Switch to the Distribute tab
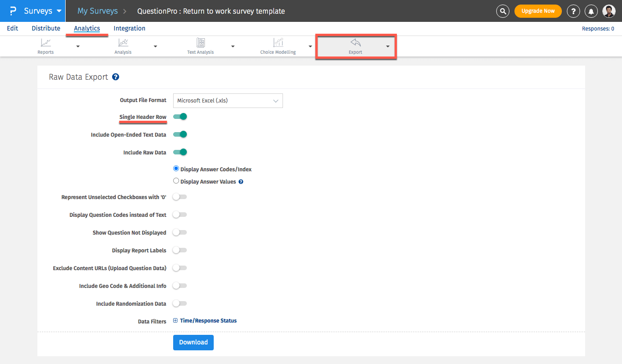The width and height of the screenshot is (622, 364). [x=46, y=28]
